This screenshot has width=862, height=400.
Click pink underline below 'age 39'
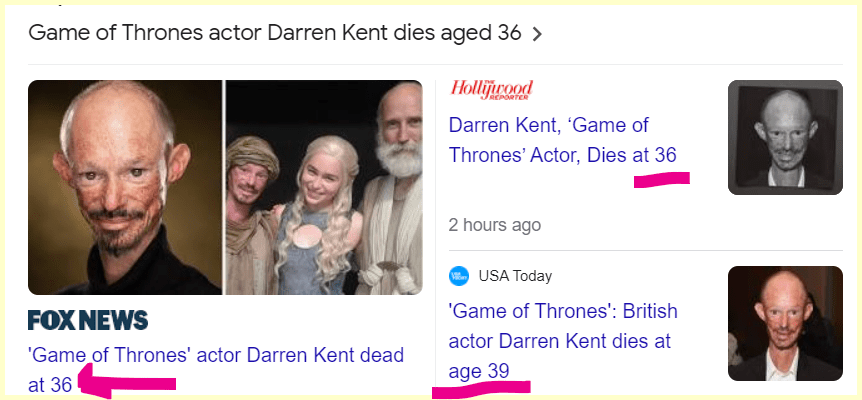pos(480,386)
